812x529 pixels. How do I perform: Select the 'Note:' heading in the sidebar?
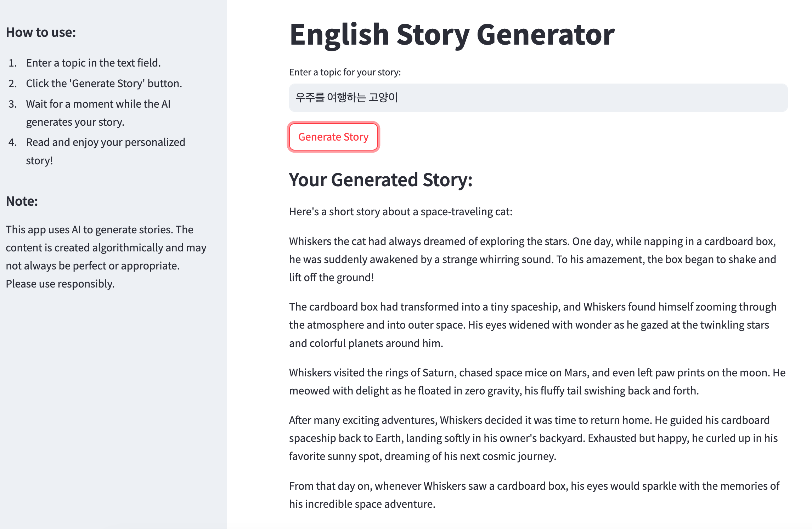(x=22, y=201)
